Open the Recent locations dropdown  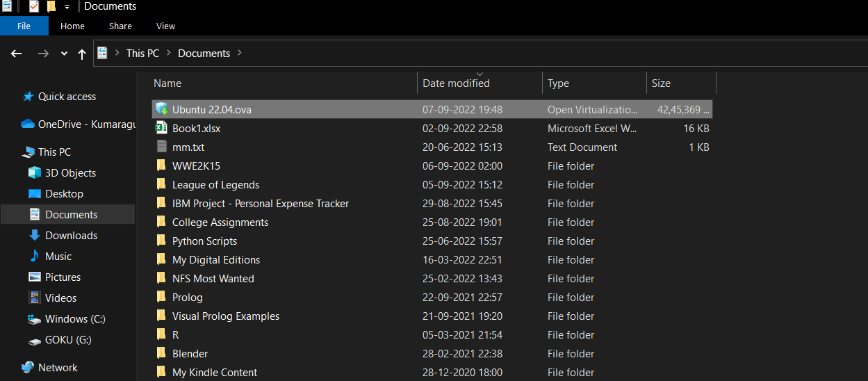pyautogui.click(x=64, y=54)
